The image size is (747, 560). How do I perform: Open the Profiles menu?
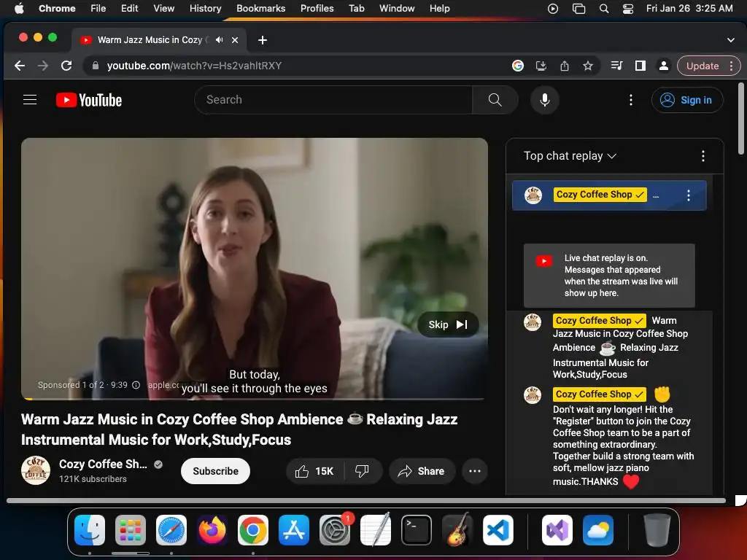coord(317,9)
